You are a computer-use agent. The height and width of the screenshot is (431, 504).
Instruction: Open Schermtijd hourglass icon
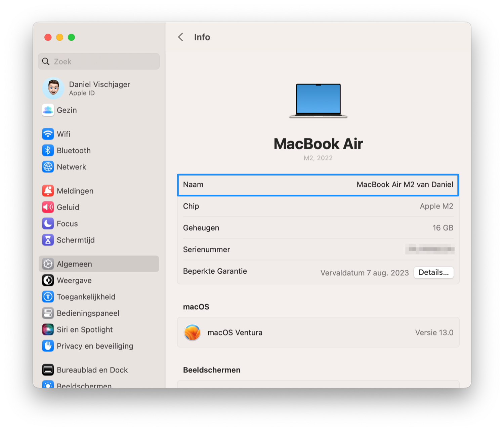(x=48, y=240)
